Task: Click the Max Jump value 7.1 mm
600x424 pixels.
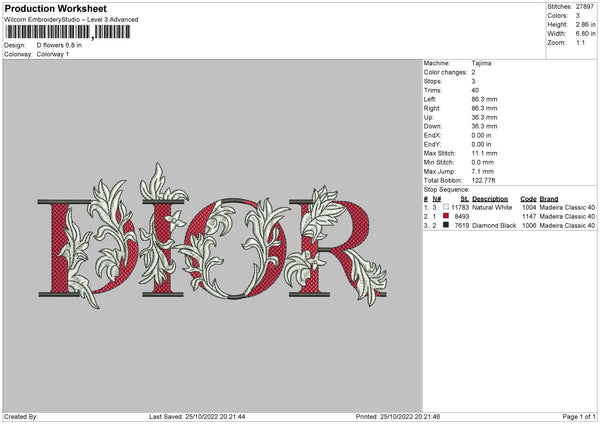Action: click(x=483, y=171)
